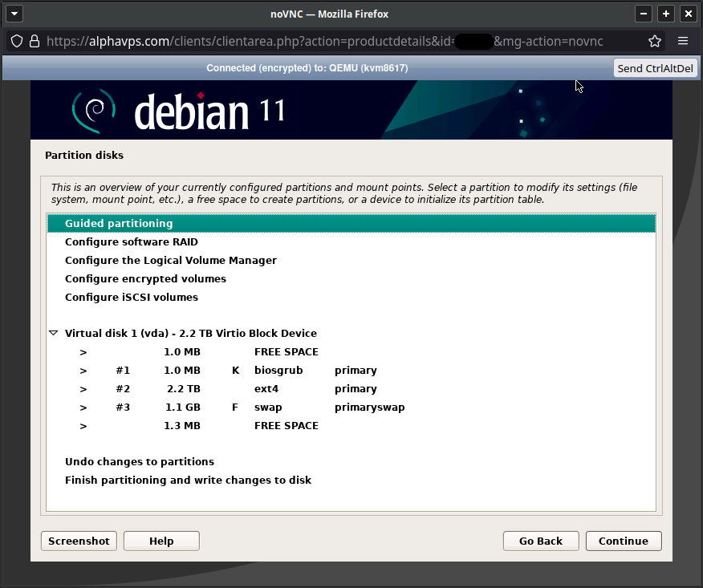
Task: Maximize the Firefox window
Action: 666,14
